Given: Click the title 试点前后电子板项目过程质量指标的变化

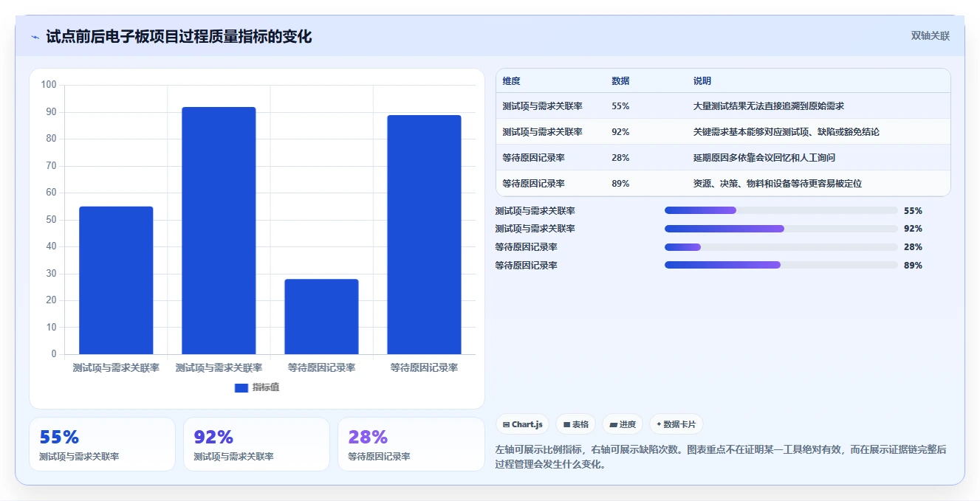Looking at the screenshot, I should coord(179,37).
